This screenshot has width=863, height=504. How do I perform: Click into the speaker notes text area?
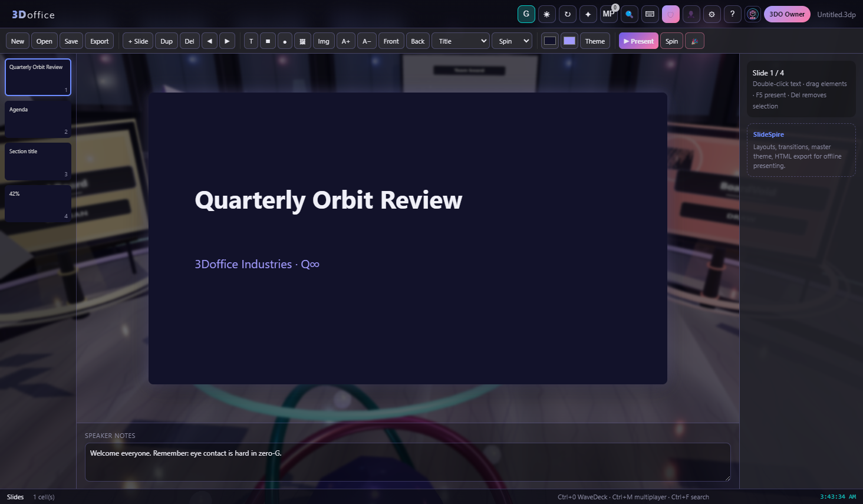point(408,462)
